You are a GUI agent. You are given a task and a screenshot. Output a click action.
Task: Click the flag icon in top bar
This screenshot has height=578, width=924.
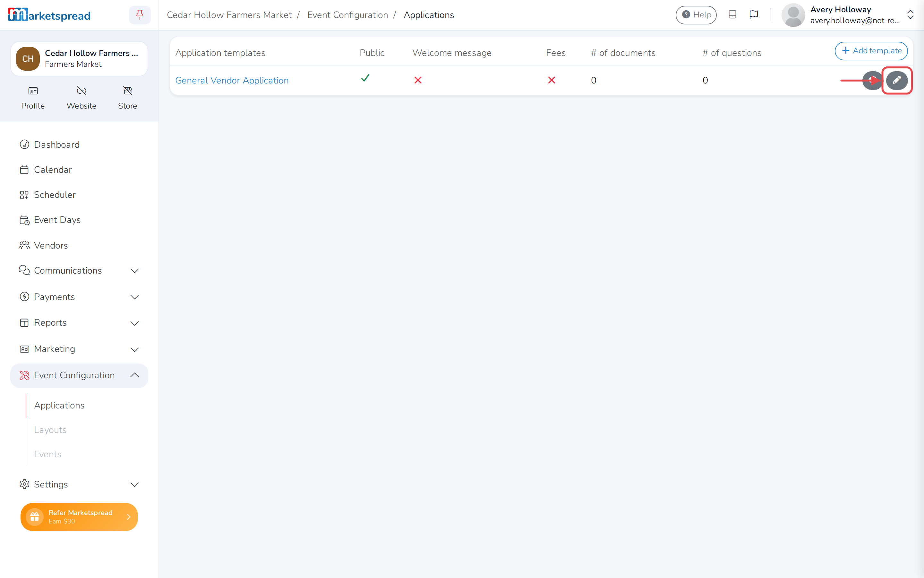(x=753, y=15)
